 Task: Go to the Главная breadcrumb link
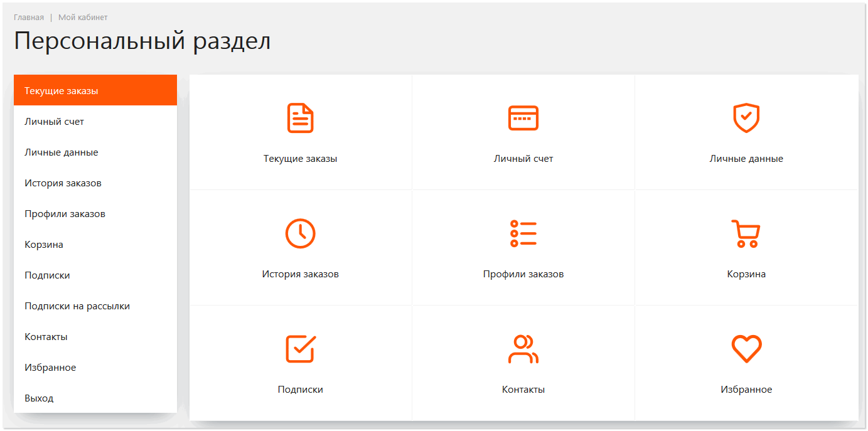point(29,17)
